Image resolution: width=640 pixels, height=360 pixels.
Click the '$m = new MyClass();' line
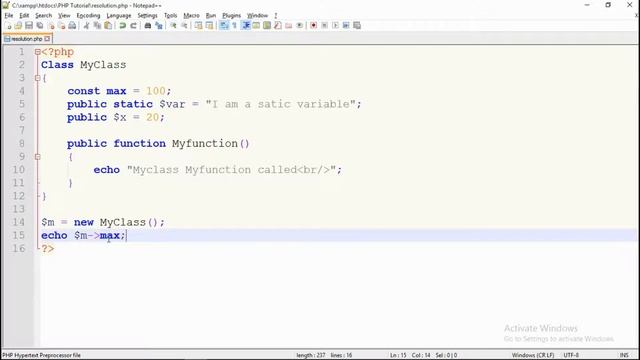[103, 222]
